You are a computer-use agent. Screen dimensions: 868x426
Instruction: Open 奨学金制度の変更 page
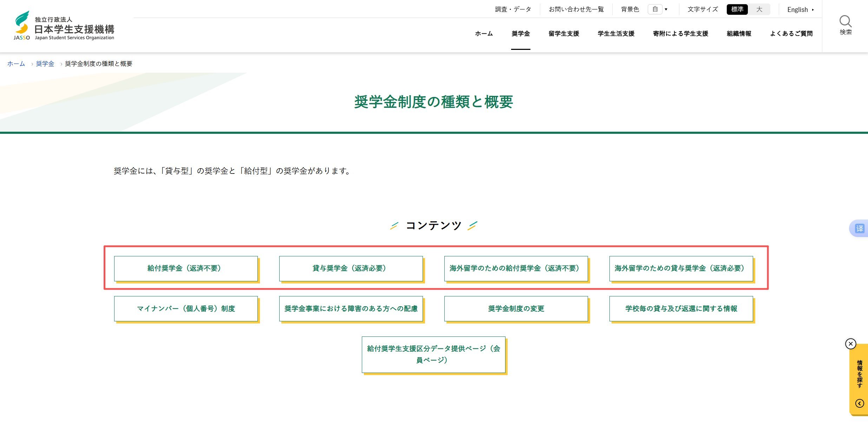516,309
